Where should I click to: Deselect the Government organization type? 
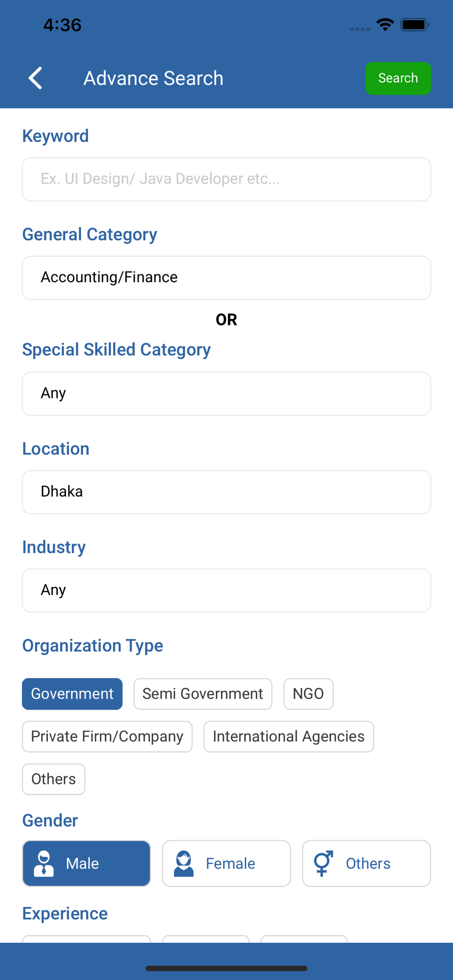point(72,694)
